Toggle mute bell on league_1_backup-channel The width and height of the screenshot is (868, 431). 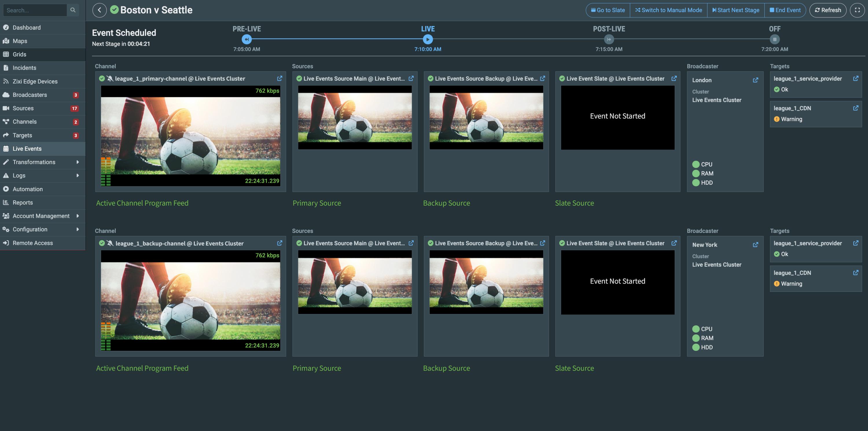pyautogui.click(x=110, y=243)
